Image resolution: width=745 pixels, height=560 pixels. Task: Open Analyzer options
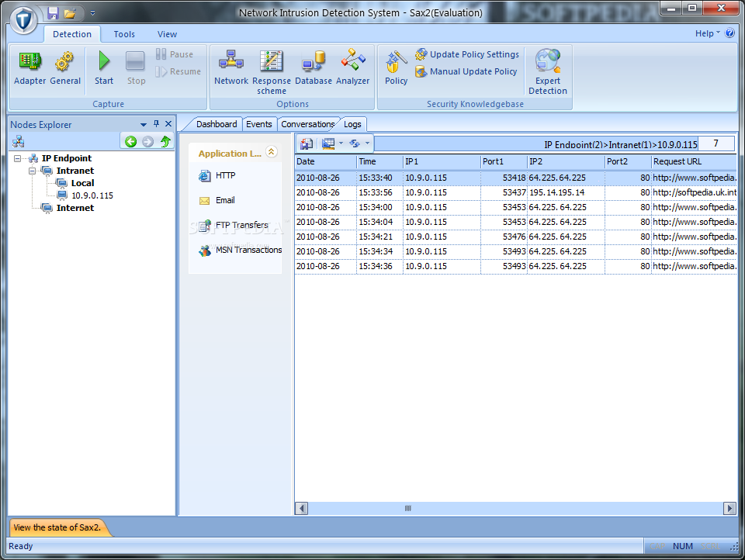352,68
